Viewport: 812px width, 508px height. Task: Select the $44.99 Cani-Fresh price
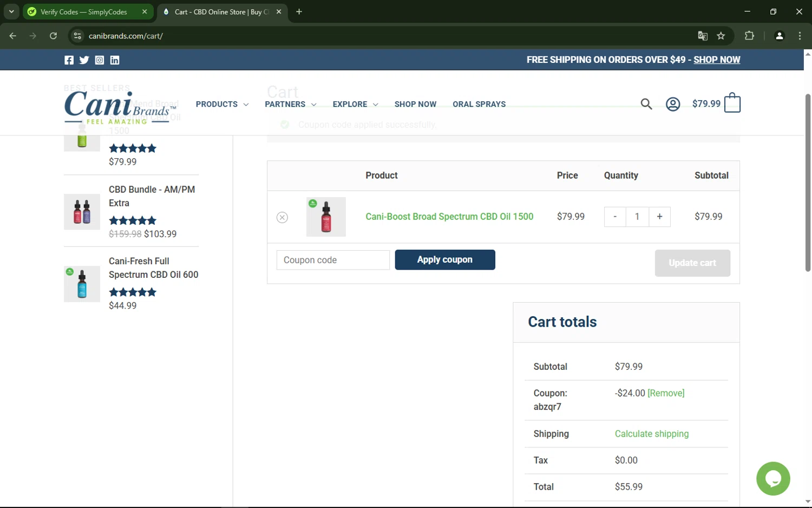click(123, 305)
